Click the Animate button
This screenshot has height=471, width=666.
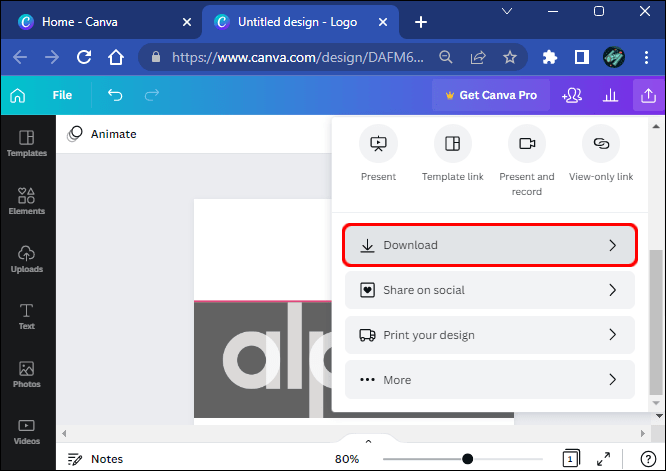[102, 134]
